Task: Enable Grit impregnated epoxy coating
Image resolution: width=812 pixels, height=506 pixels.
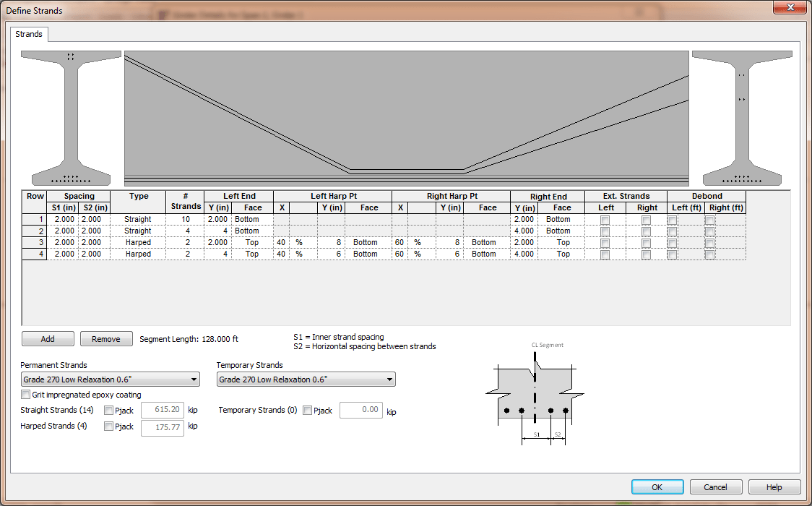Action: pos(26,395)
